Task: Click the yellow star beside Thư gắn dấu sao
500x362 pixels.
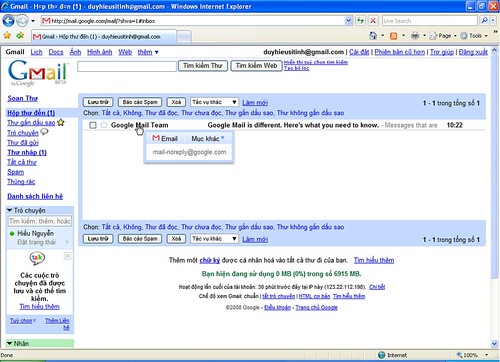Action: 61,122
